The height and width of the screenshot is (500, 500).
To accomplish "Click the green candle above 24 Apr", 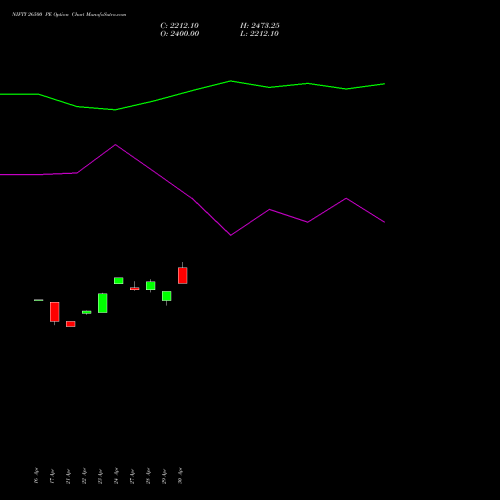I will click(119, 281).
